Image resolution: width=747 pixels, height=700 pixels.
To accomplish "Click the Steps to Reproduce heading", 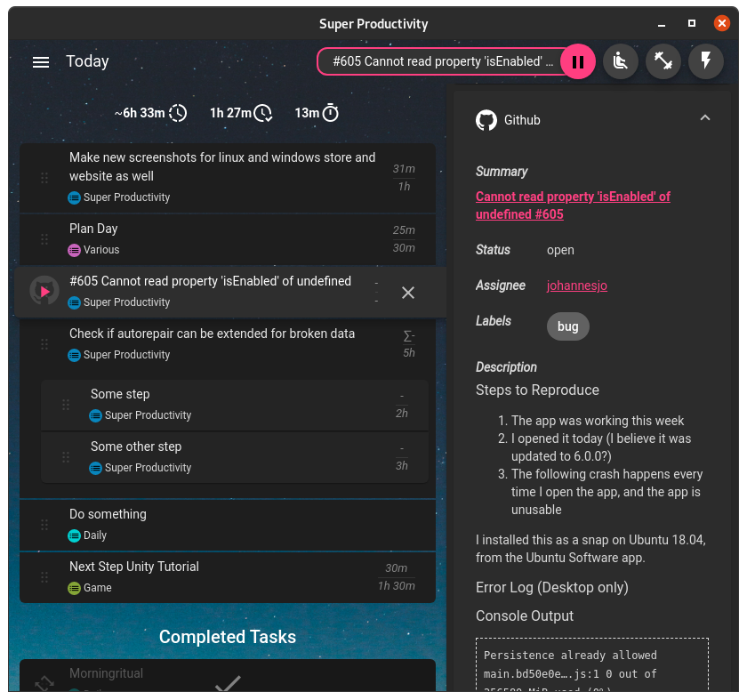I will click(537, 390).
